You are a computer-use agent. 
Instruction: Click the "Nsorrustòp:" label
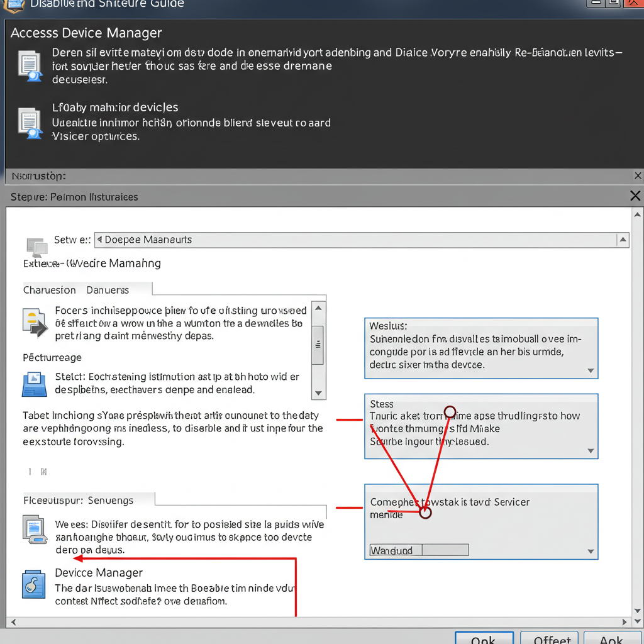point(38,176)
